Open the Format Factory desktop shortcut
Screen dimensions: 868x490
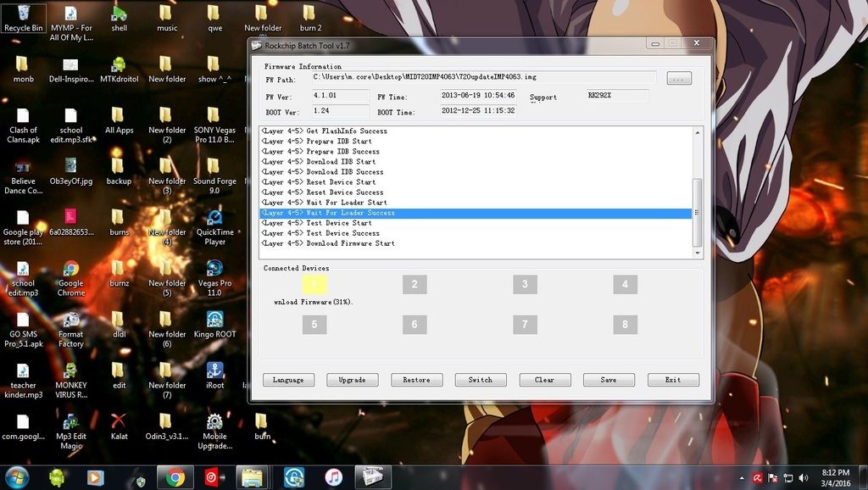[71, 330]
